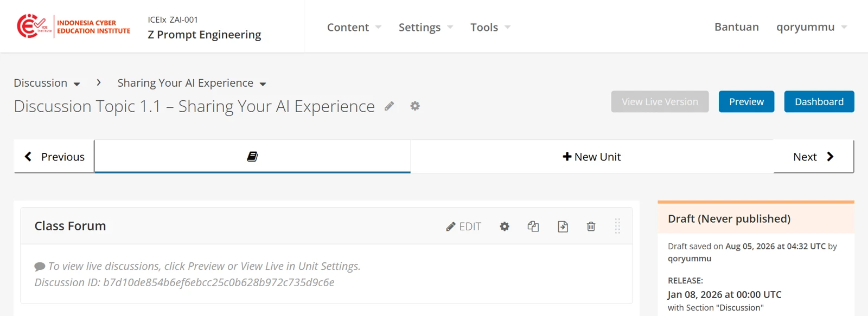Open the Tools dropdown menu
Viewport: 868px width, 316px height.
[x=490, y=27]
